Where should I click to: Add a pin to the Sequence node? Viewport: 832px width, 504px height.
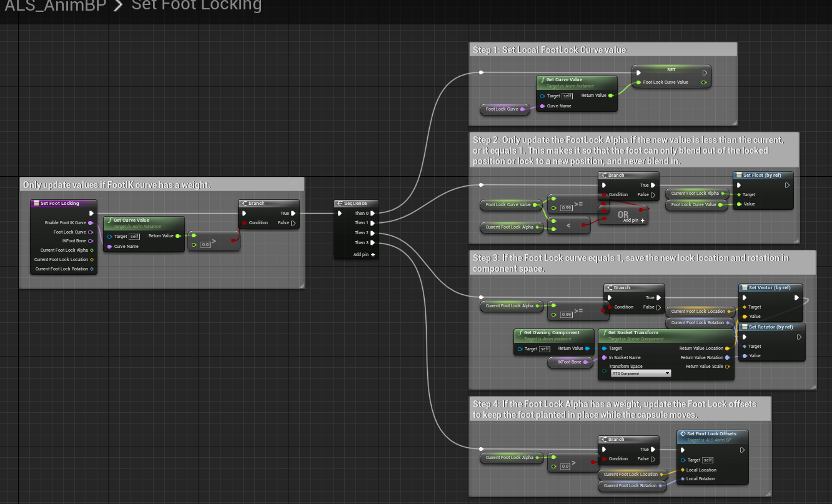click(364, 255)
